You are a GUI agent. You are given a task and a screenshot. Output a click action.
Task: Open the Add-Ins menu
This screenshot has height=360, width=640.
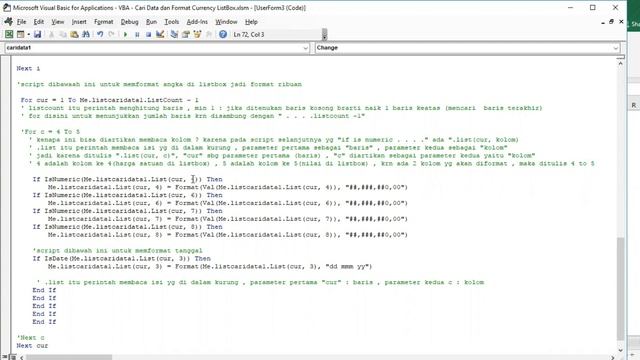[197, 22]
